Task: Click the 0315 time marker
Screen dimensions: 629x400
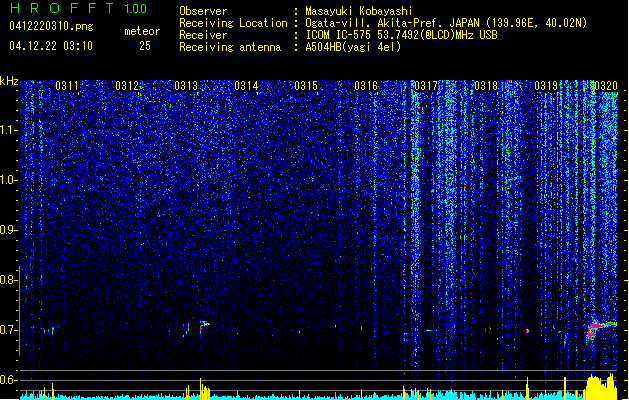Action: [x=306, y=86]
